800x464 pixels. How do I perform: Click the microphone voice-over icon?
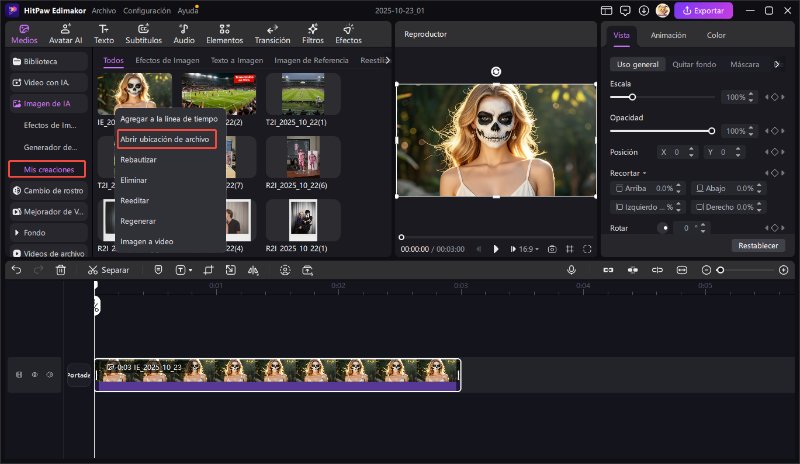571,270
